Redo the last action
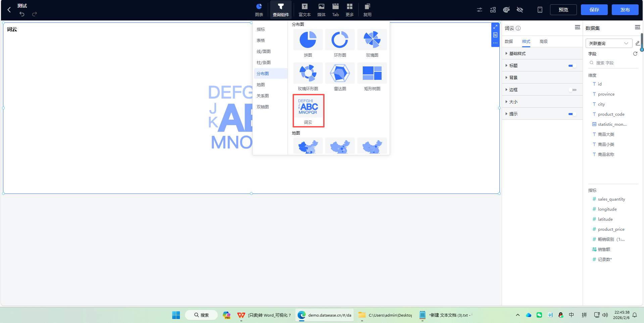The height and width of the screenshot is (323, 644). 35,14
